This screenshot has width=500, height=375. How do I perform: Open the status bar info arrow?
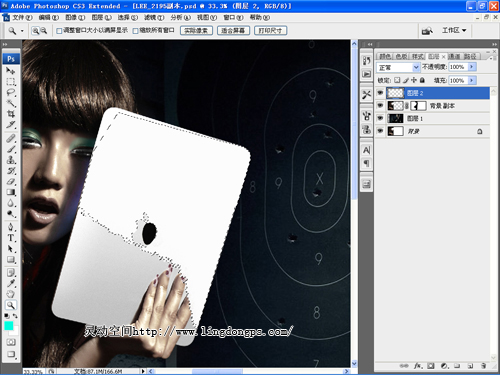tap(143, 371)
